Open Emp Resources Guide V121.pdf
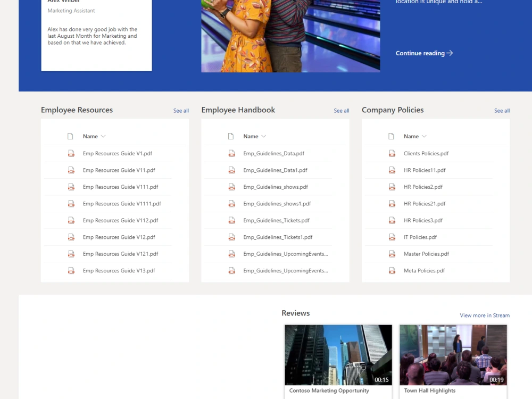The height and width of the screenshot is (399, 532). (120, 254)
